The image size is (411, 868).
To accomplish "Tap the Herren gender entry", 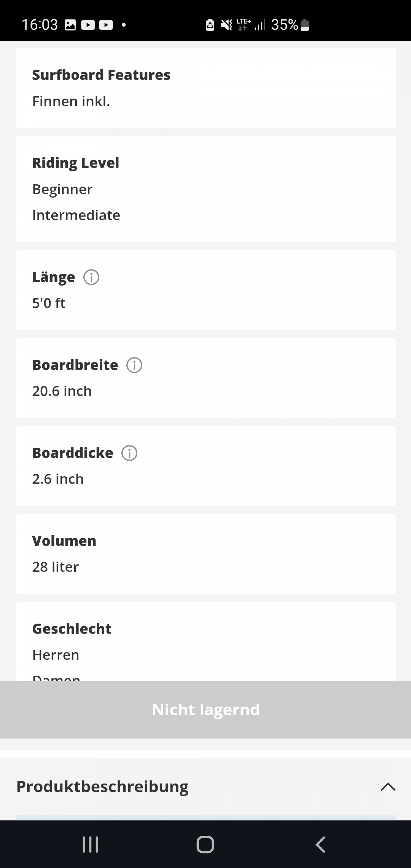I will pos(56,655).
